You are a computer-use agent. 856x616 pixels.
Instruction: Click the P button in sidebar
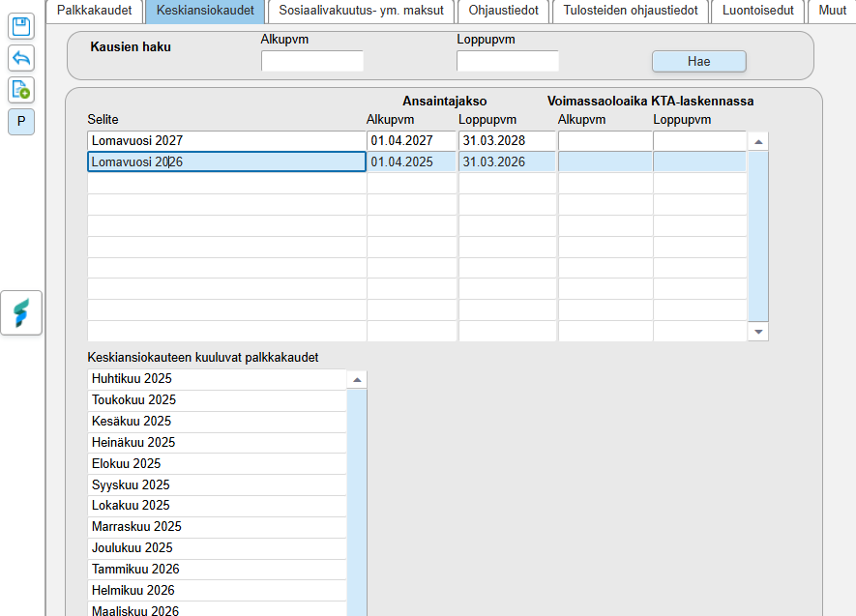tap(21, 121)
